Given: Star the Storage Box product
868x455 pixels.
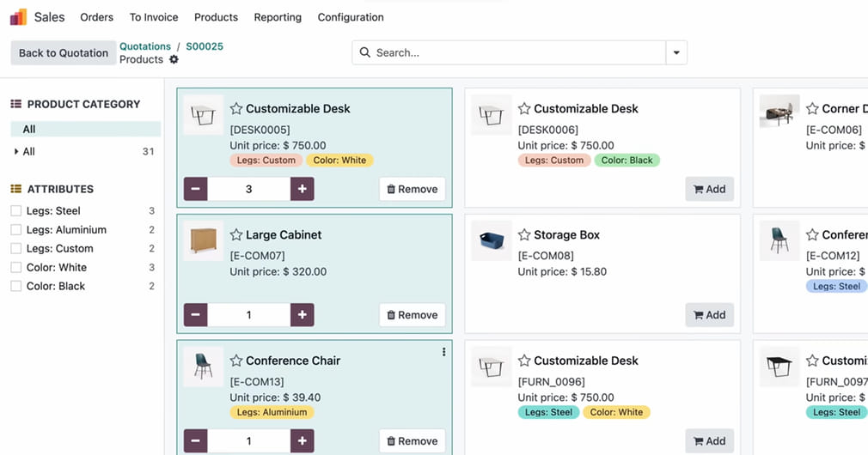Looking at the screenshot, I should tap(524, 235).
